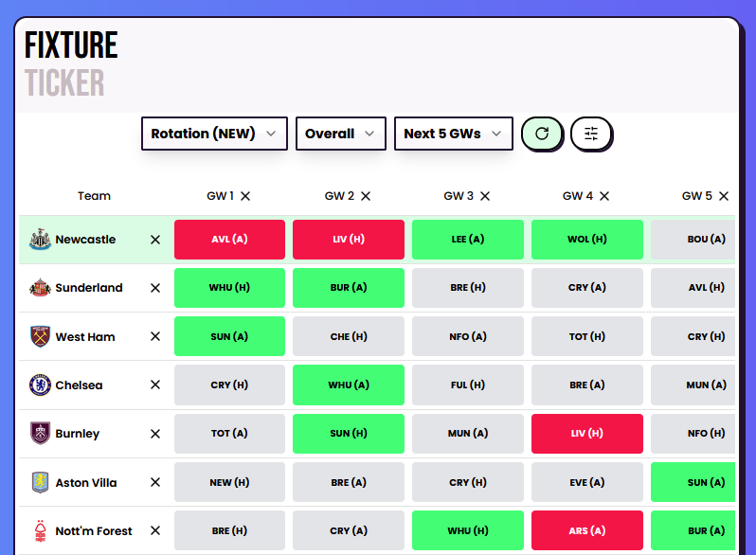Remove West Ham from the ticker
The image size is (756, 555).
coord(155,337)
